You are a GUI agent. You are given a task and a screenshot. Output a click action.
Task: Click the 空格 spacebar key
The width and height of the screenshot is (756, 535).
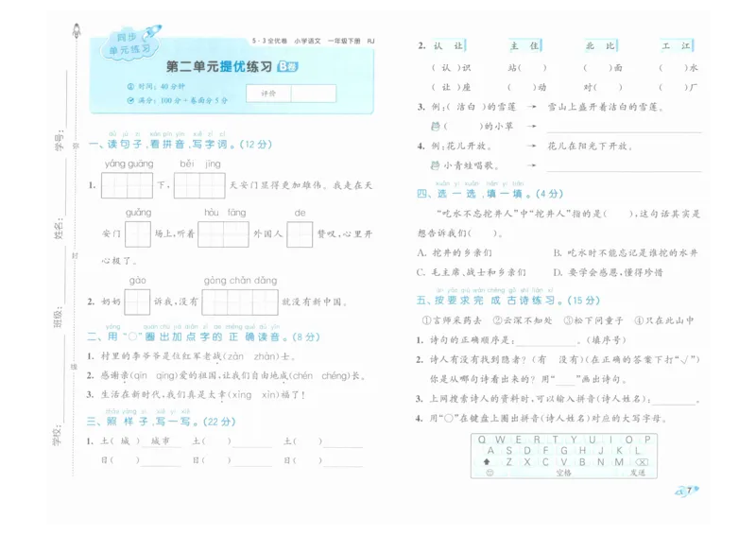[563, 473]
